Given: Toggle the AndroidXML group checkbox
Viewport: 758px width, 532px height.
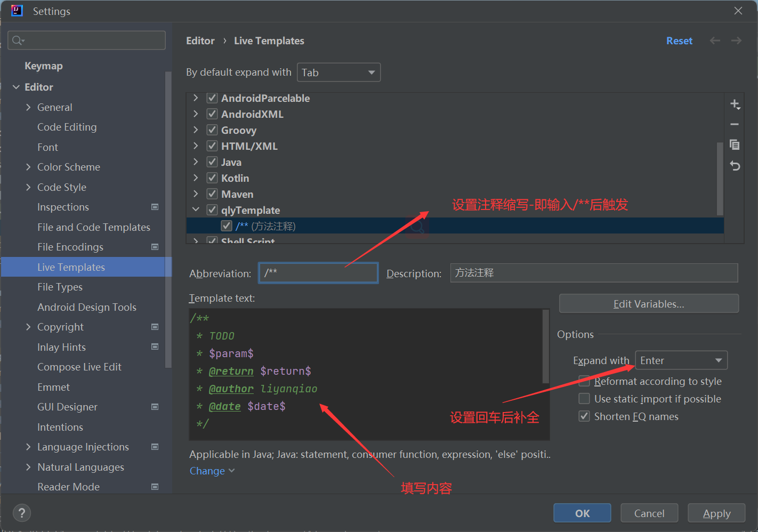Looking at the screenshot, I should pyautogui.click(x=212, y=114).
